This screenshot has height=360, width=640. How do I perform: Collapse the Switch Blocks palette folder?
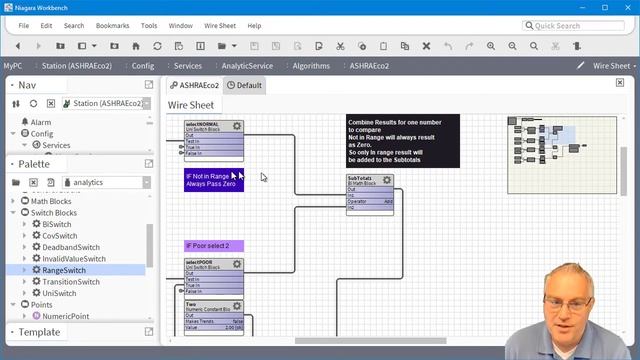tap(13, 213)
